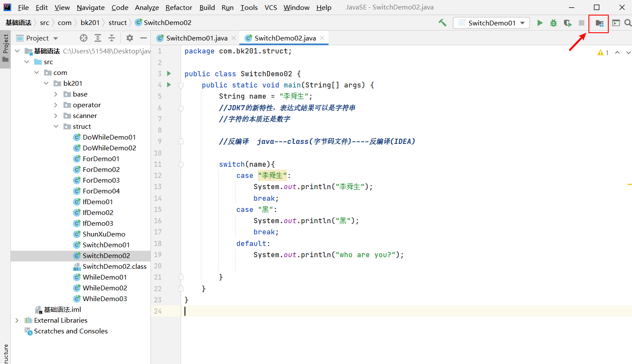Screen dimensions: 632x364
Task: Locate opened file with crosshair icon
Action: tap(84, 38)
